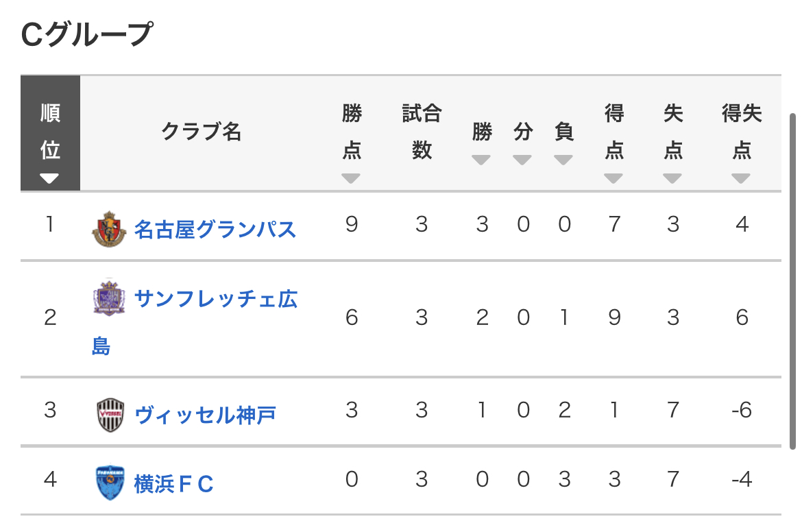Click the Cグループ heading
The width and height of the screenshot is (802, 532).
(87, 35)
